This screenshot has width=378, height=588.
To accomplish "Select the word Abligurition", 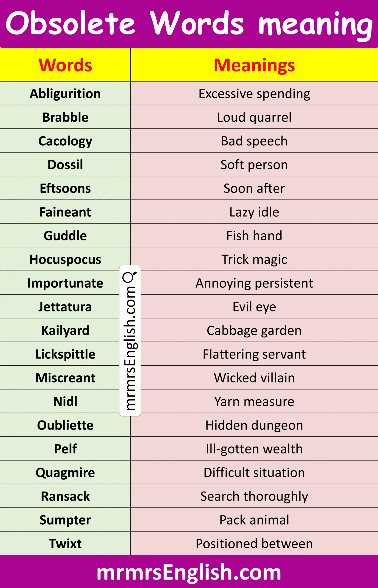I will point(65,93).
